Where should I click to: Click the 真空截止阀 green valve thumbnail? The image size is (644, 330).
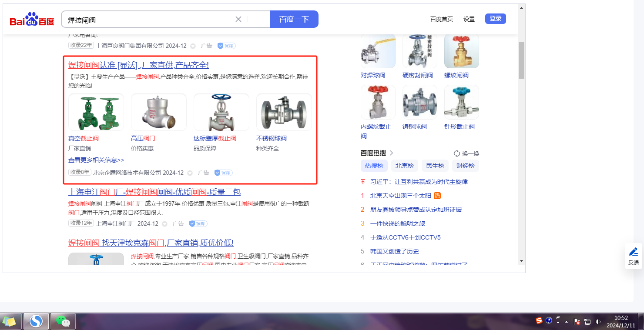96,112
